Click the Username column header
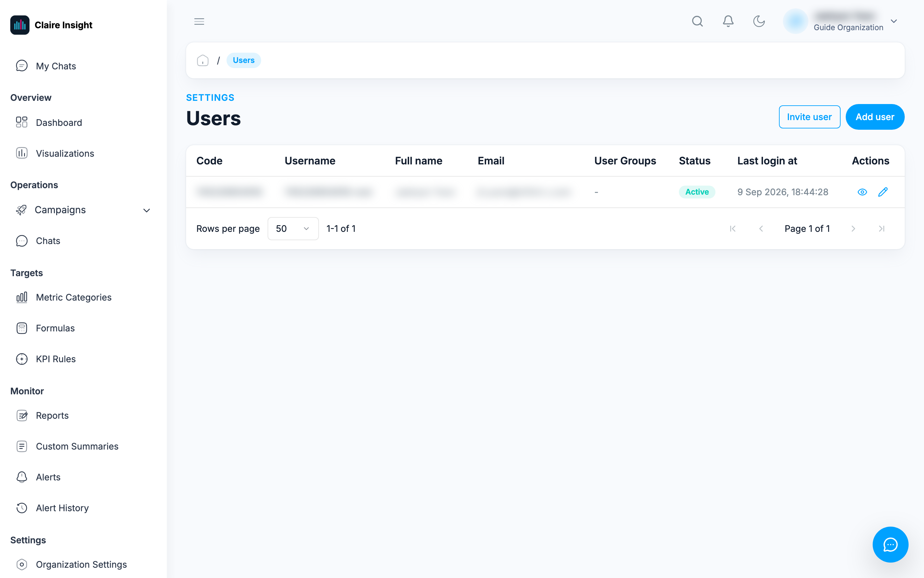The width and height of the screenshot is (924, 578). (310, 161)
